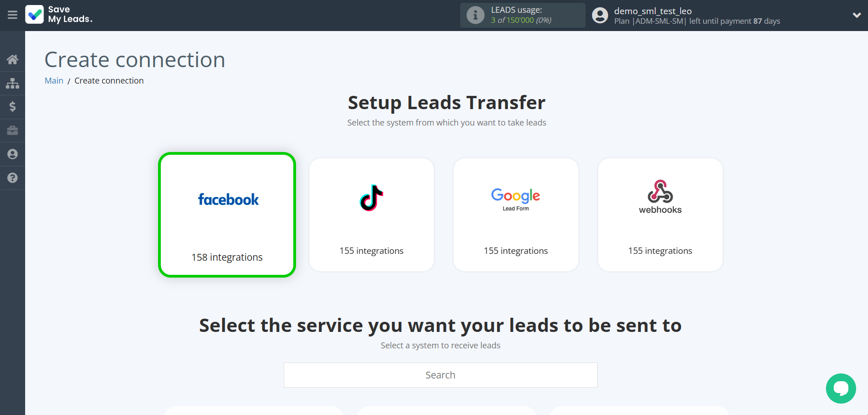The image size is (868, 415).
Task: Open the Services briefcase icon
Action: click(12, 131)
